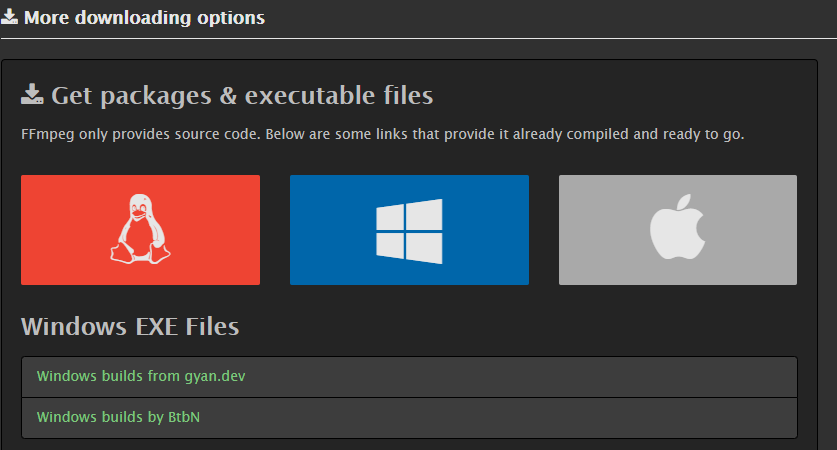Click download icon beside Get packages heading
Screen dimensions: 837x450
(x=32, y=94)
